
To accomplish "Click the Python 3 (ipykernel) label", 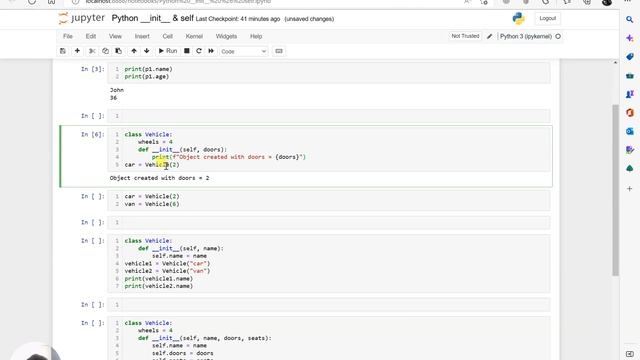I will coord(526,36).
